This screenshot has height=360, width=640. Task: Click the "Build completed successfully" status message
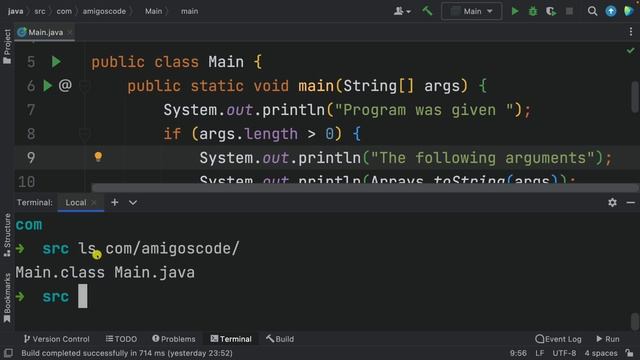127,353
